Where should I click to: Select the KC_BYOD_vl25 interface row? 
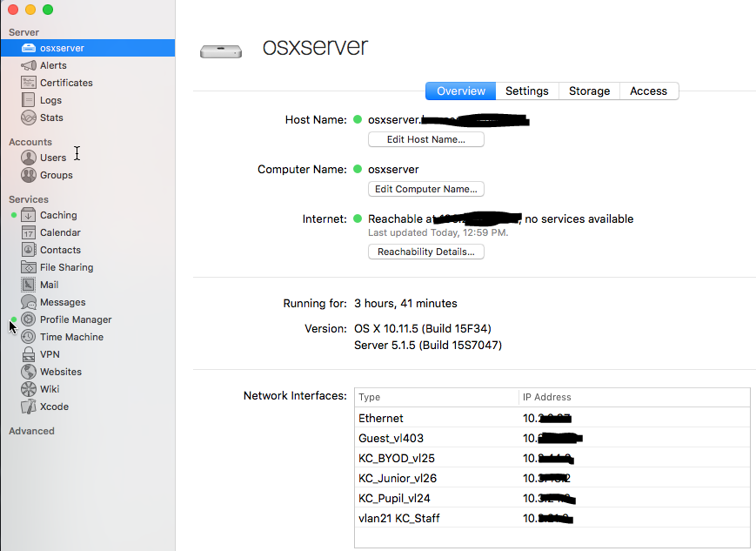pos(552,458)
